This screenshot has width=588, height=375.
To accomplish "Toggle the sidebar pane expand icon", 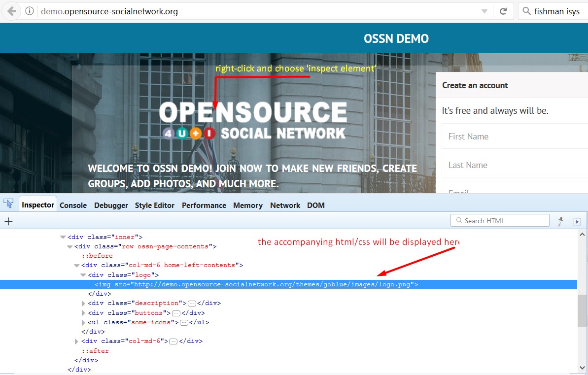I will 577,222.
